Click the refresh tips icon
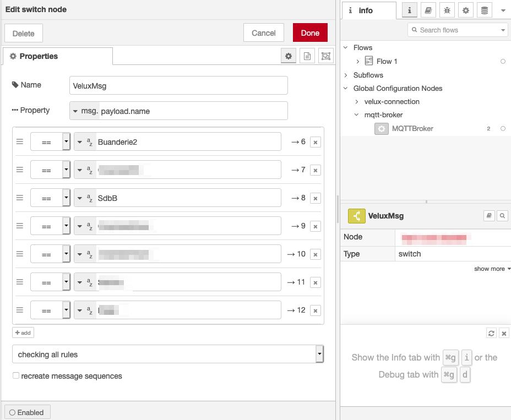This screenshot has height=420, width=511. pyautogui.click(x=492, y=333)
